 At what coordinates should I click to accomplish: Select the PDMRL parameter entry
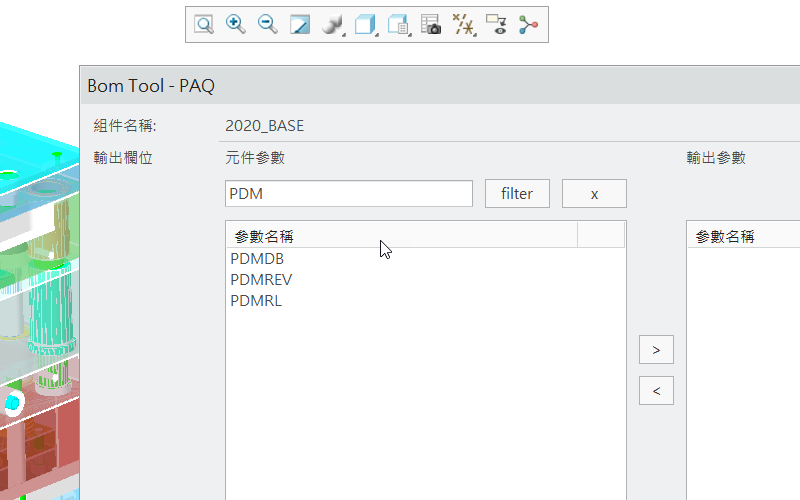256,301
